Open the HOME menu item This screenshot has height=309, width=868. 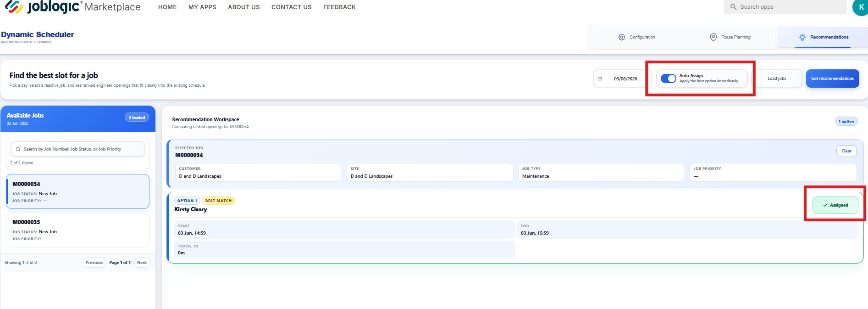[167, 7]
